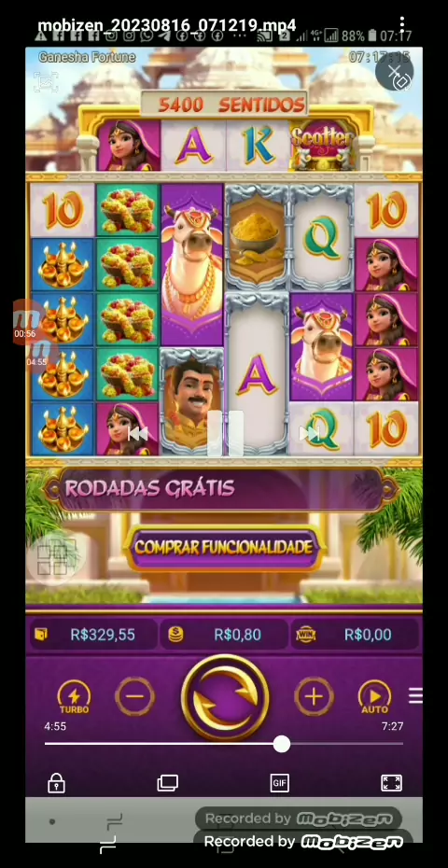The width and height of the screenshot is (448, 868).
Task: Open the GIF creation tool
Action: click(279, 783)
